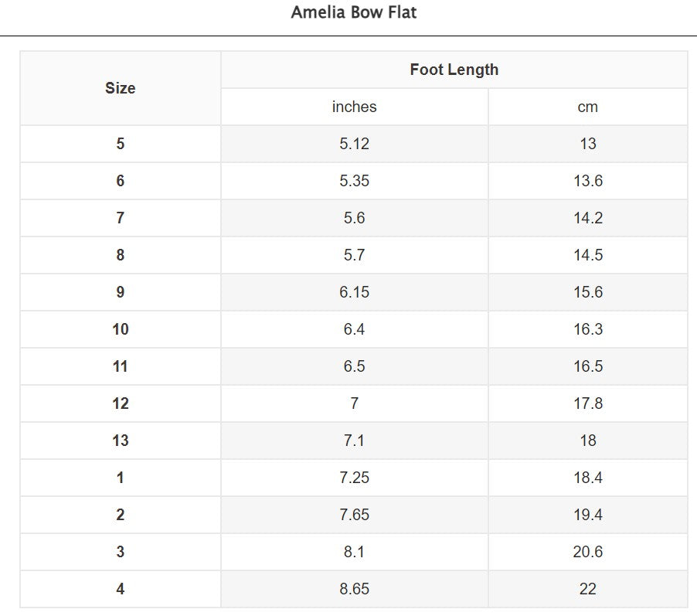Click the Foot Length header
Viewport: 697px width, 616px height.
(x=454, y=70)
